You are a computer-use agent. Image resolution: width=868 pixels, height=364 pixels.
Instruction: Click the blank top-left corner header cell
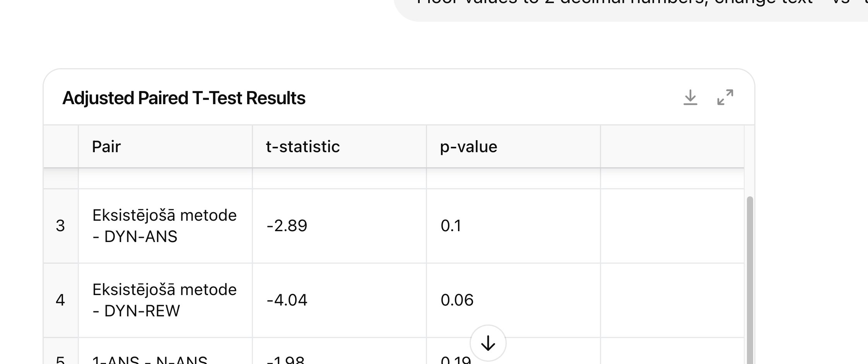61,147
